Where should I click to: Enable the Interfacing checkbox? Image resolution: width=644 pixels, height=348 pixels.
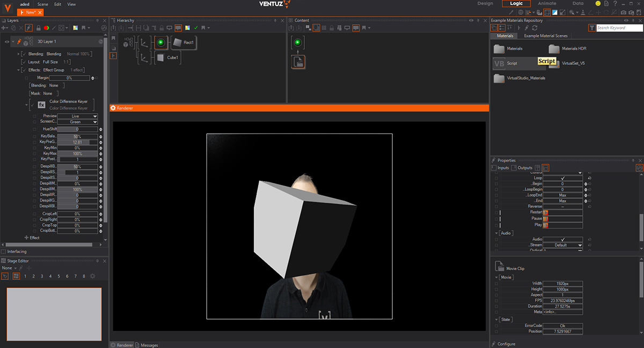tap(4, 251)
